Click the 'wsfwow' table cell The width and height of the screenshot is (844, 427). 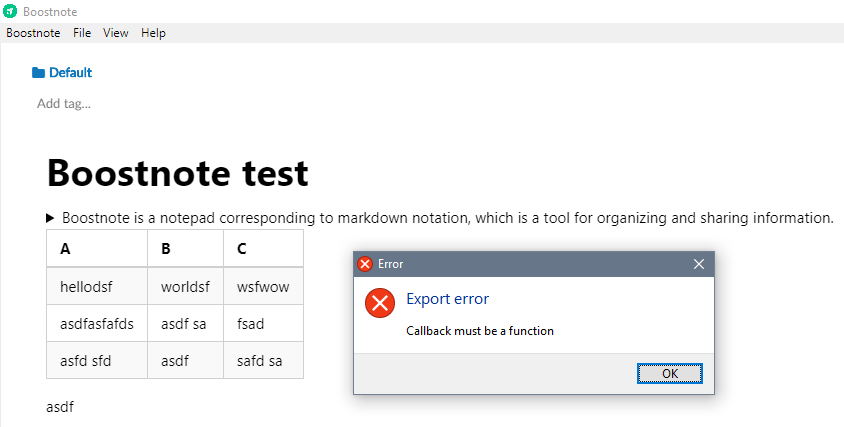(x=263, y=286)
